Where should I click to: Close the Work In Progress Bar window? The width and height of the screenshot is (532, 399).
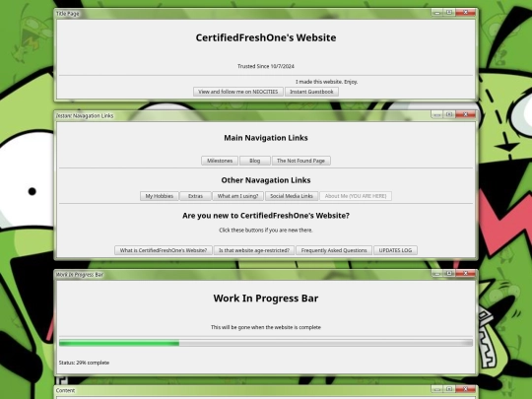tap(465, 274)
